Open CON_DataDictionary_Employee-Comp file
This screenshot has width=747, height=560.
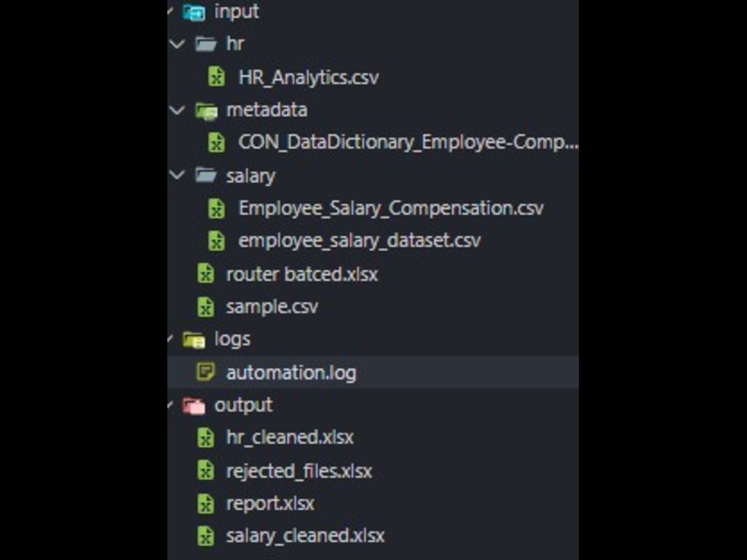(x=409, y=143)
